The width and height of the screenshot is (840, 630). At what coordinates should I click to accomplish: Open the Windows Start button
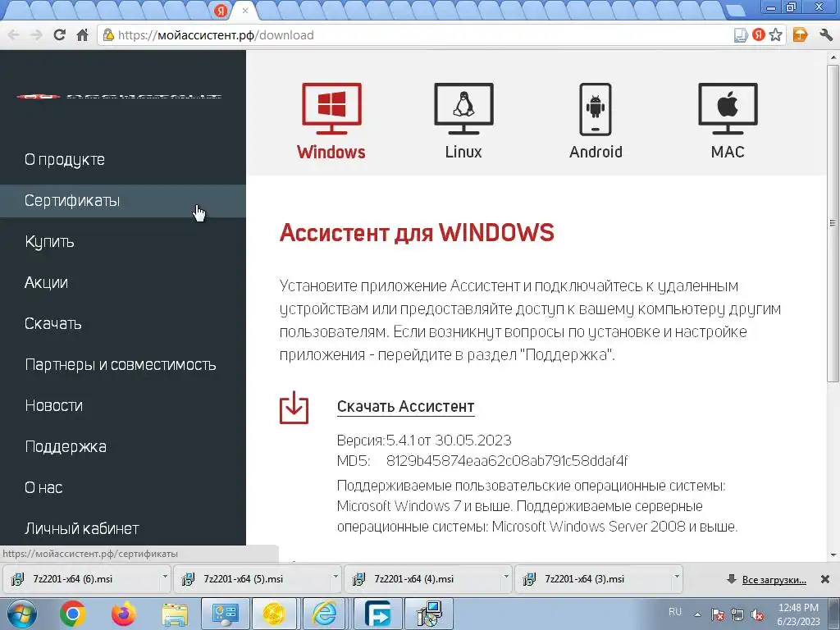pyautogui.click(x=21, y=614)
